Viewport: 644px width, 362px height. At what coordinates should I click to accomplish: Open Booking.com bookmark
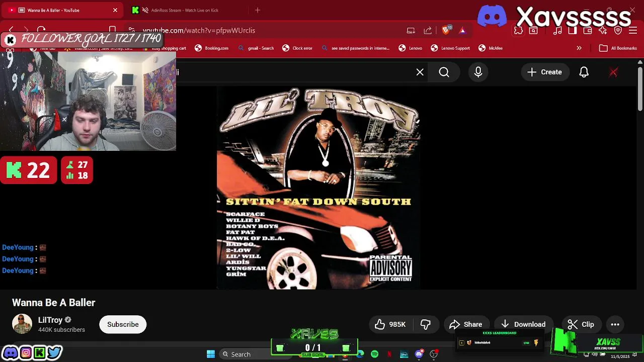tap(212, 48)
